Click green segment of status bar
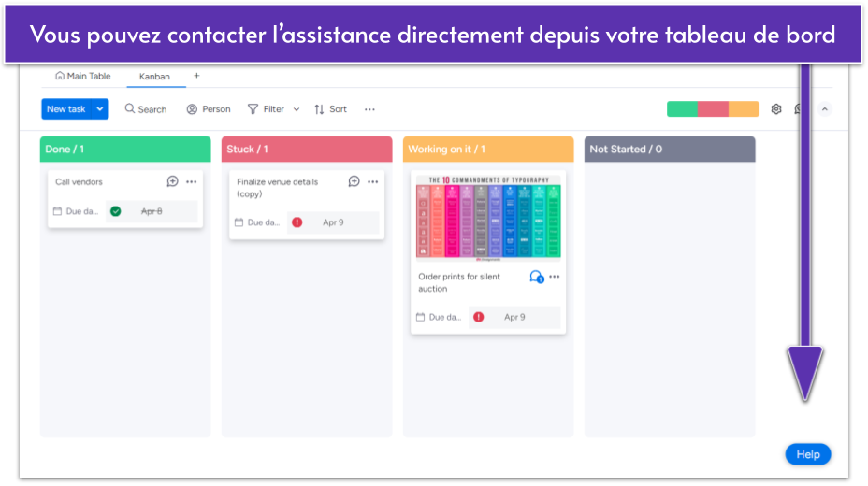The image size is (868, 486). pos(682,109)
